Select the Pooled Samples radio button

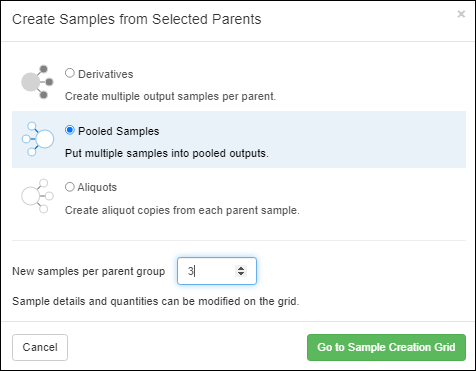point(70,130)
